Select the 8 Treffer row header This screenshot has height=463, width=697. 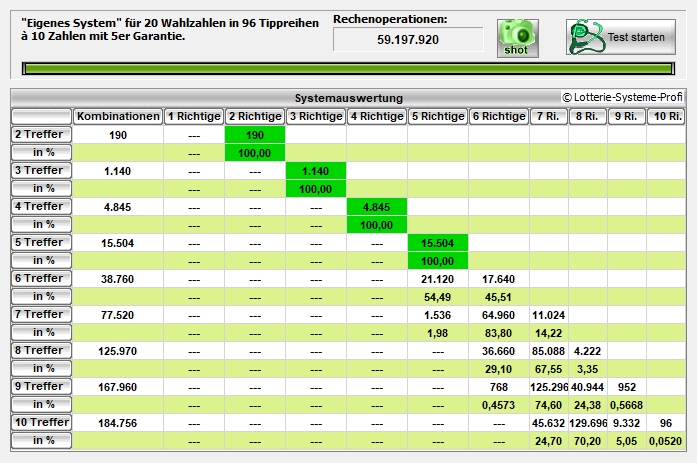click(x=41, y=350)
